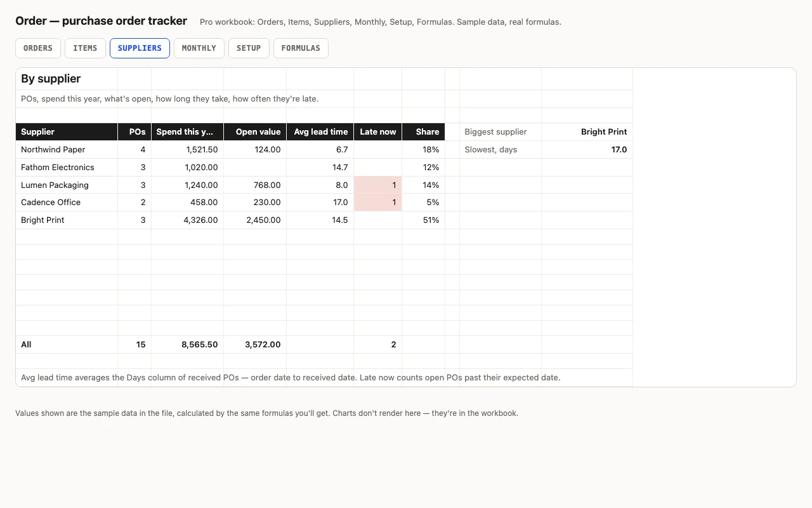Click the Fathom Electronics supplier cell
Viewport: 812px width, 508px height.
(67, 168)
